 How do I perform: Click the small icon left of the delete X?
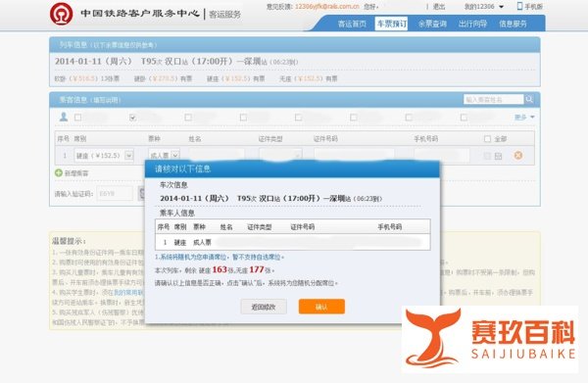point(498,156)
